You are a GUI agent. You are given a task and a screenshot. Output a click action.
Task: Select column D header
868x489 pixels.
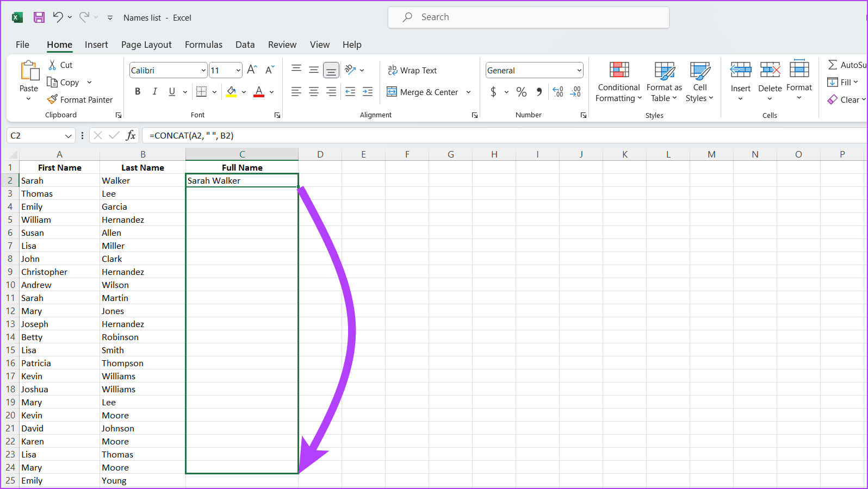[320, 154]
